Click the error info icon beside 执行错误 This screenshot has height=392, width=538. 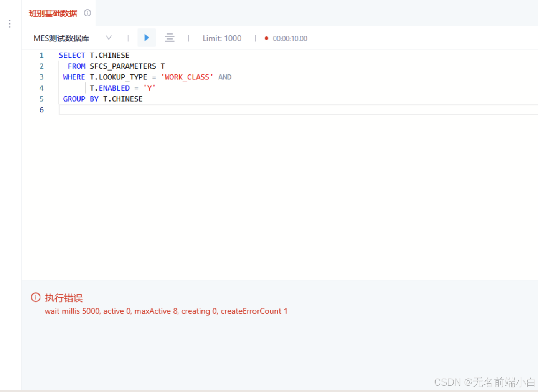click(x=35, y=297)
